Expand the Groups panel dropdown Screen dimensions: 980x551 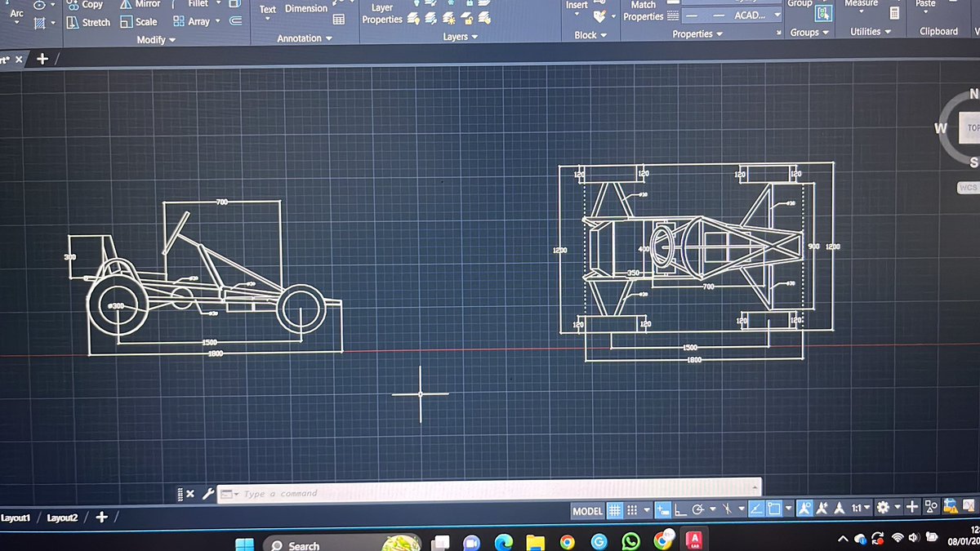coord(809,32)
